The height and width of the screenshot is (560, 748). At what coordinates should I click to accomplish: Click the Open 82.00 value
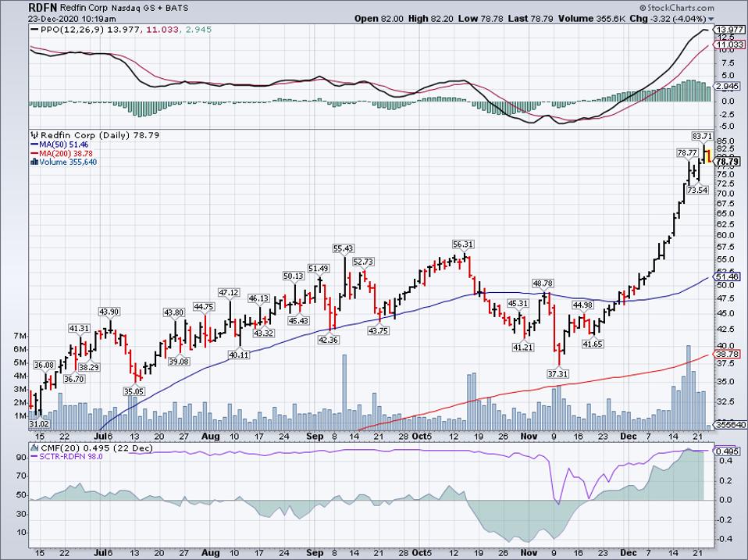pyautogui.click(x=379, y=19)
